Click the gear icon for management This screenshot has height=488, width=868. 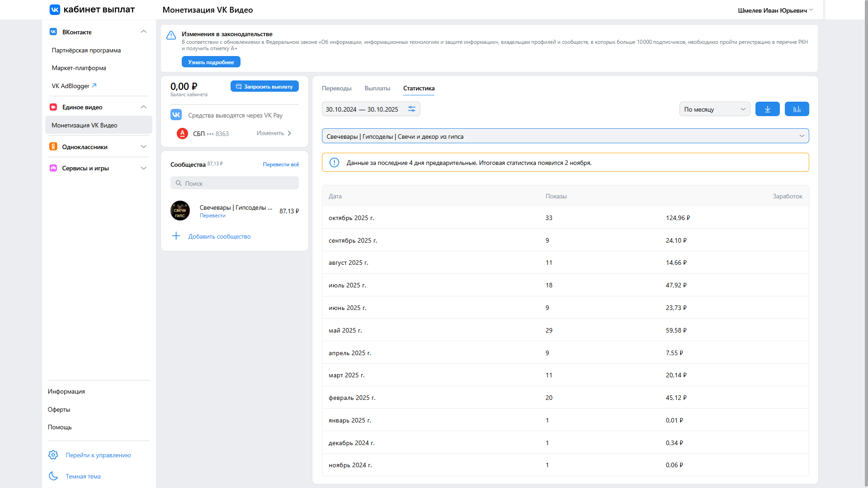pos(53,455)
